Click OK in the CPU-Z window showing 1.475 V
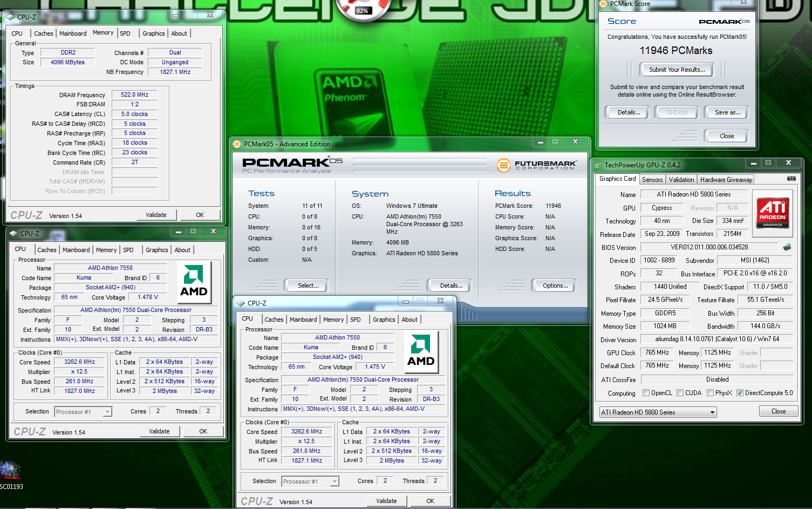812x509 pixels. pos(430,501)
